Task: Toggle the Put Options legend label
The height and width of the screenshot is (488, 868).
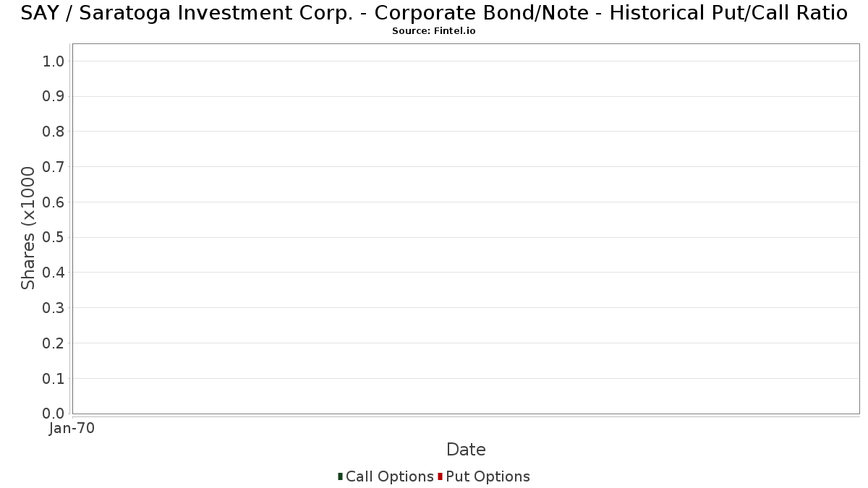Action: click(x=488, y=476)
